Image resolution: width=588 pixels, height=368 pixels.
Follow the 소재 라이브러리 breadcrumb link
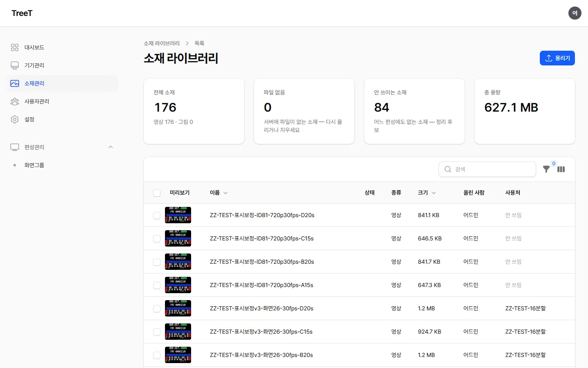point(162,43)
